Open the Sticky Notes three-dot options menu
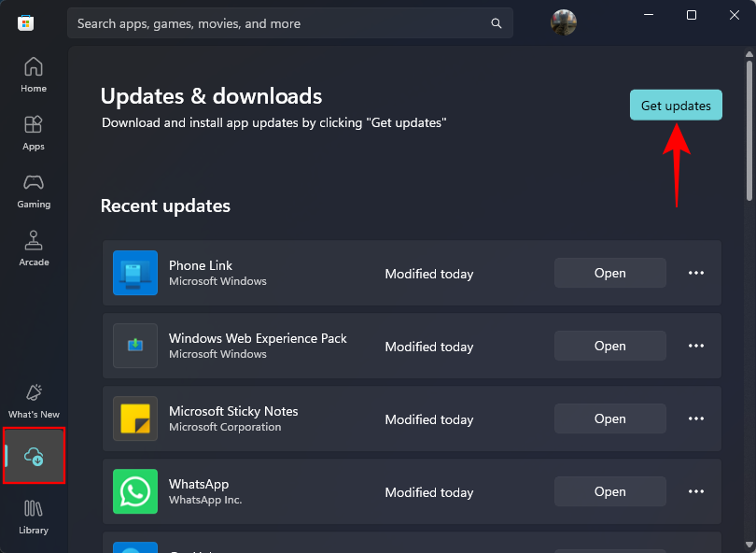756x553 pixels. click(x=695, y=418)
